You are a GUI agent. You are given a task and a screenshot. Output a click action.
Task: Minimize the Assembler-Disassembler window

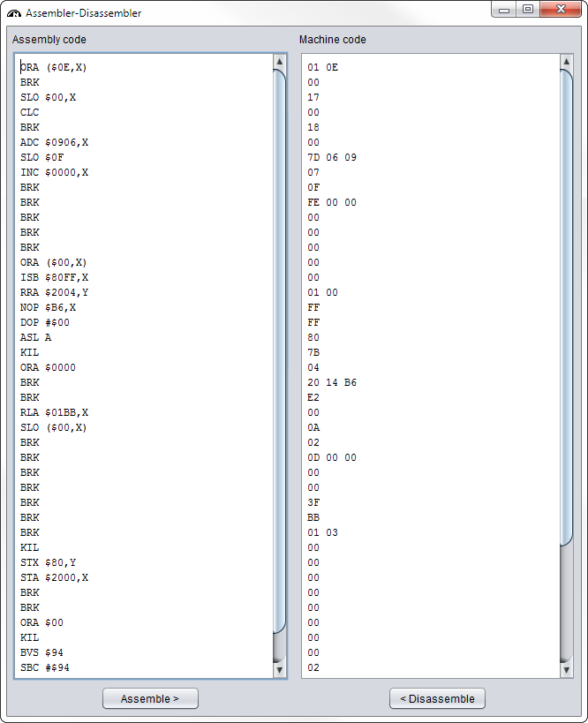(504, 11)
